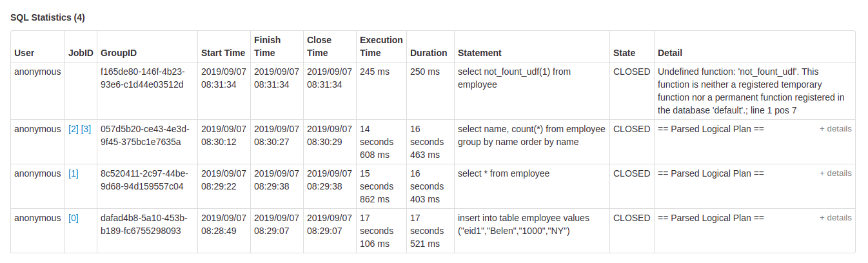Click the Detail column header
The height and width of the screenshot is (263, 868).
[x=669, y=53]
